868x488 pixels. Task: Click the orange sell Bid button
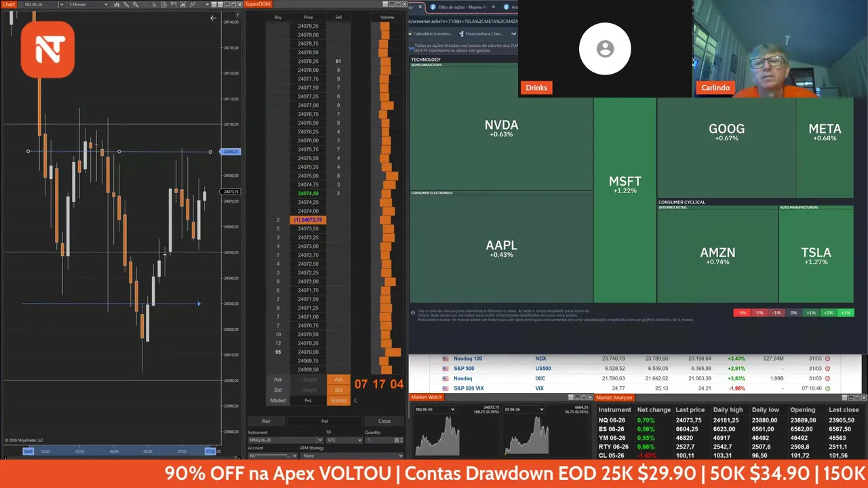(338, 390)
